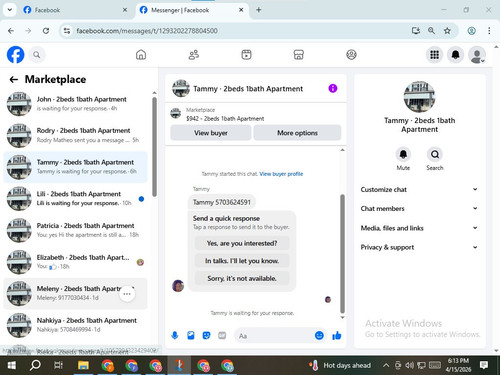Open the Reels video icon
The image size is (500, 375).
point(246,55)
